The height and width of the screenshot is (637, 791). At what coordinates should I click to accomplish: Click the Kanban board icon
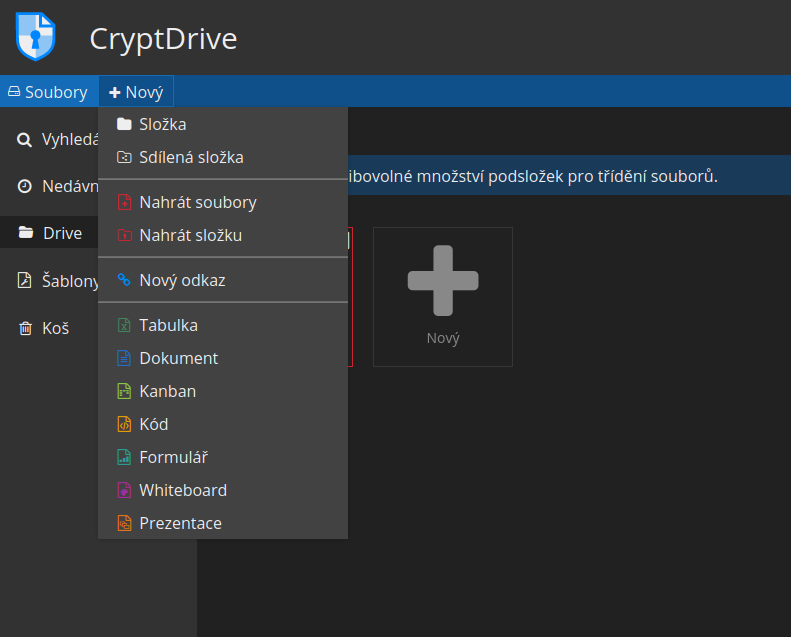pyautogui.click(x=124, y=391)
